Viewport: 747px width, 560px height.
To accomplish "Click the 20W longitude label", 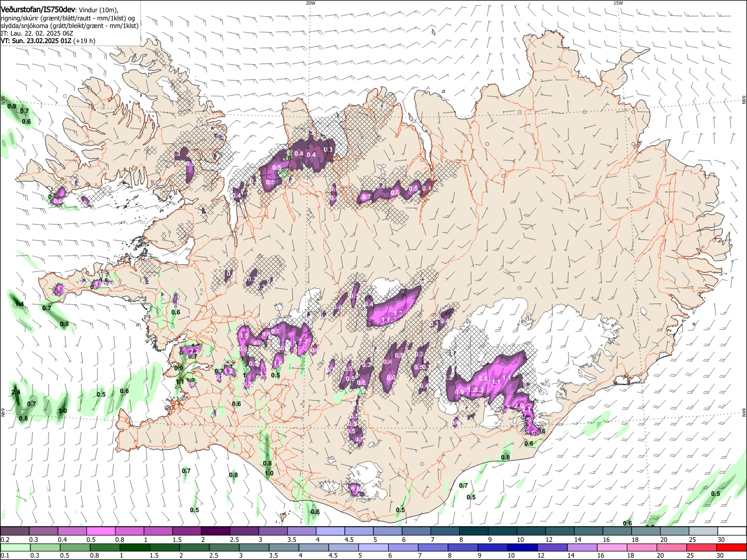I will pyautogui.click(x=310, y=3).
